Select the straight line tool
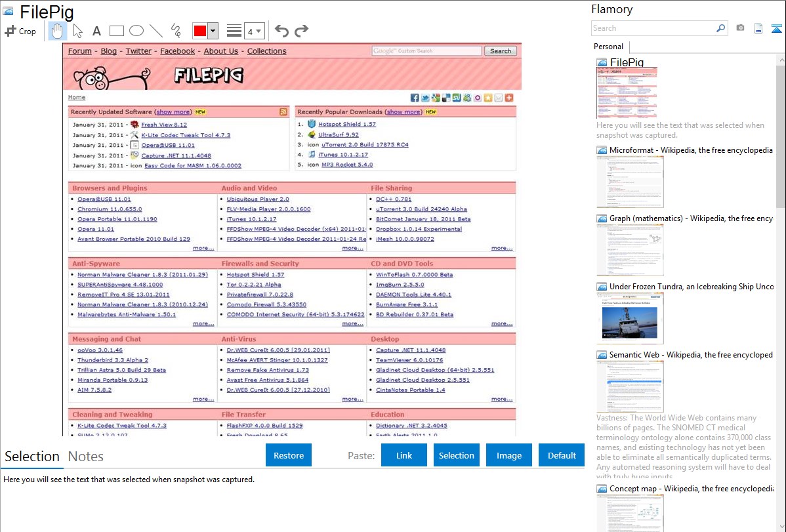Image resolution: width=786 pixels, height=532 pixels. tap(156, 31)
